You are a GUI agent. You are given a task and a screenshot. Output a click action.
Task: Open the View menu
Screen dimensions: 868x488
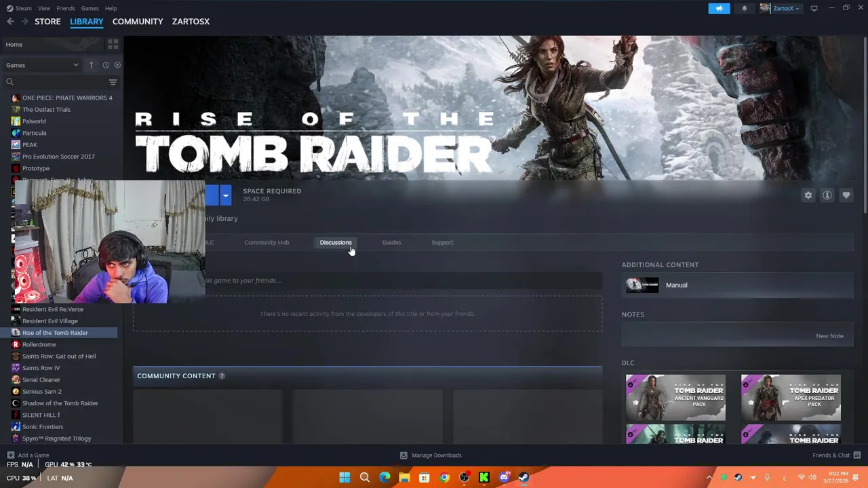44,8
